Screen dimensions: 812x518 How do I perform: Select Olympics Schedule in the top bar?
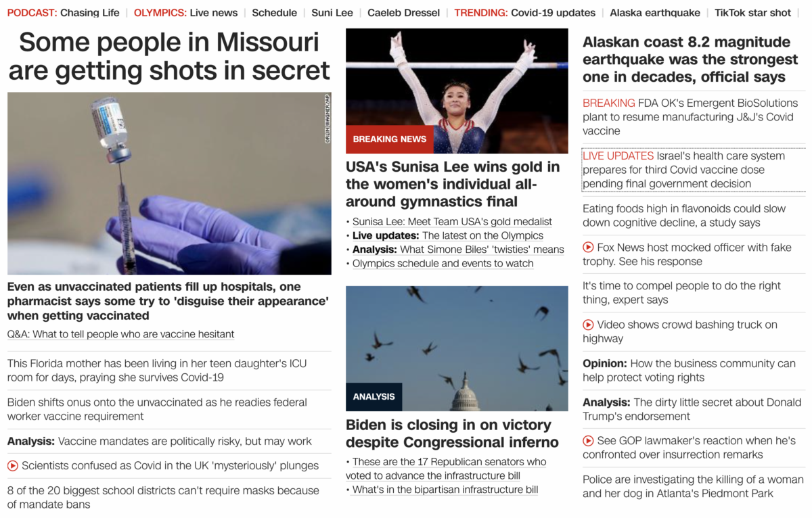pos(274,13)
